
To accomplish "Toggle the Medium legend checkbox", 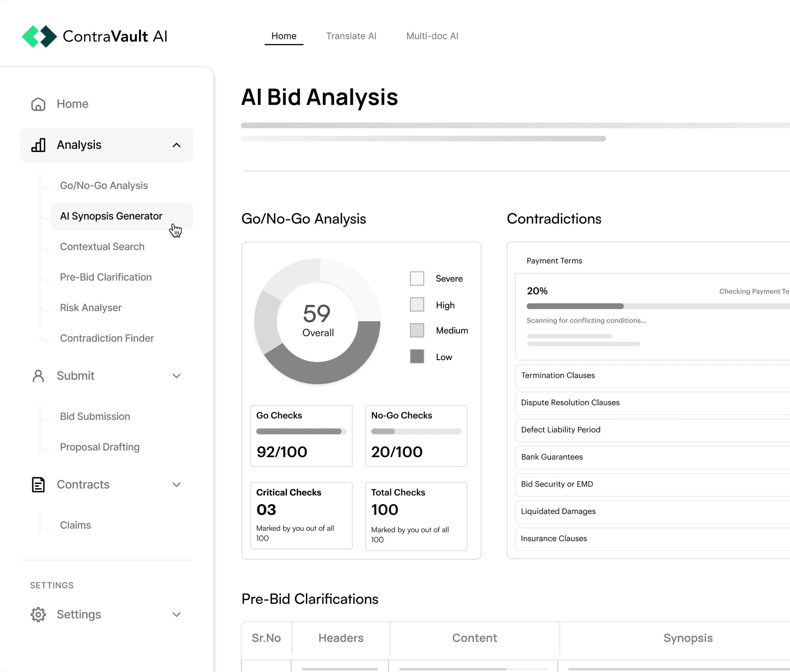I will [417, 330].
